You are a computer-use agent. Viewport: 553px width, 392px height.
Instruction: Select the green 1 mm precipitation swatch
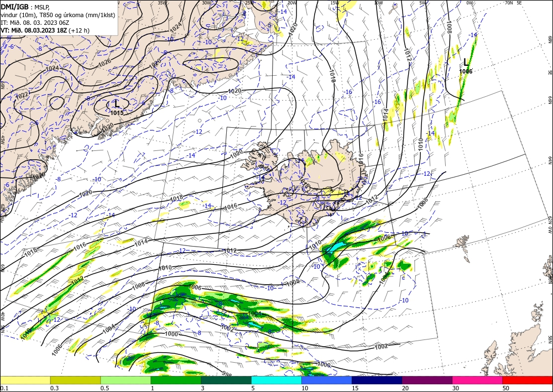click(x=176, y=380)
